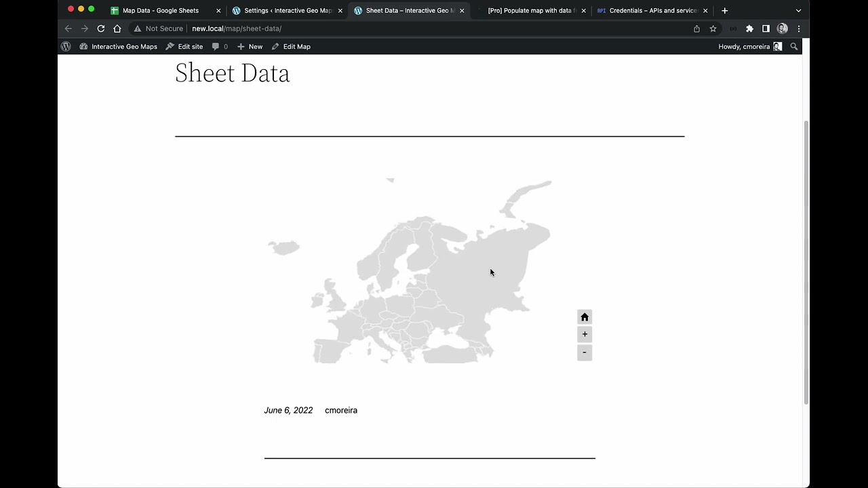Open the New content menu

point(250,47)
